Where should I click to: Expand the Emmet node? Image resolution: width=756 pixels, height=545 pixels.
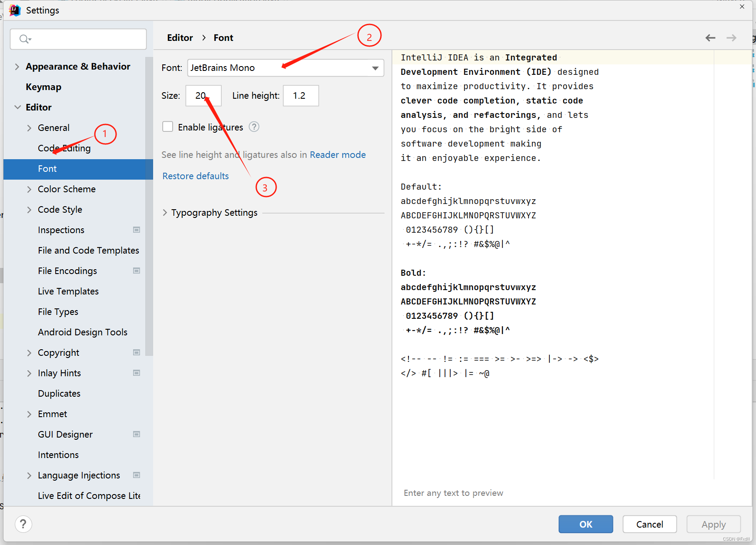coord(29,414)
